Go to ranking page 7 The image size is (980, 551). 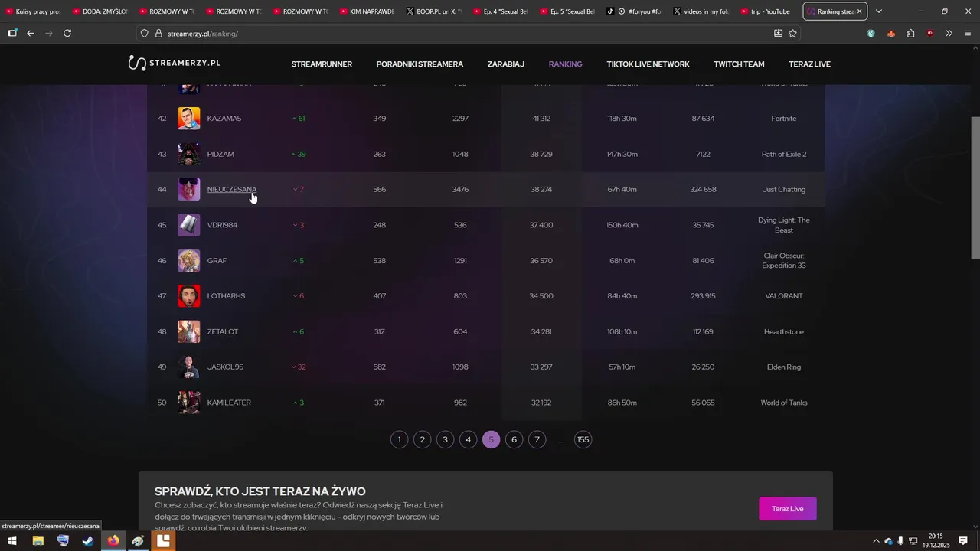pos(537,439)
